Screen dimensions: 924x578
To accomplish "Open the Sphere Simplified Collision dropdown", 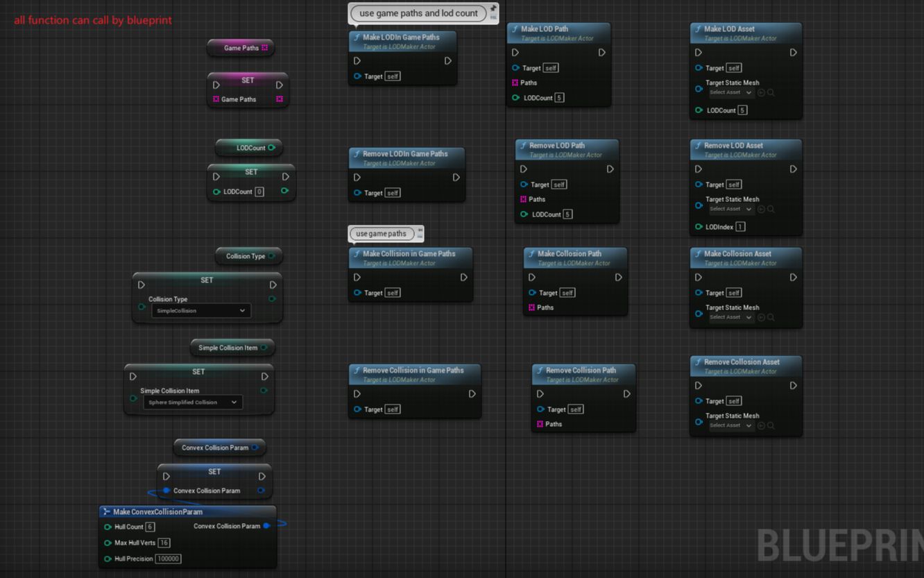I will [194, 402].
